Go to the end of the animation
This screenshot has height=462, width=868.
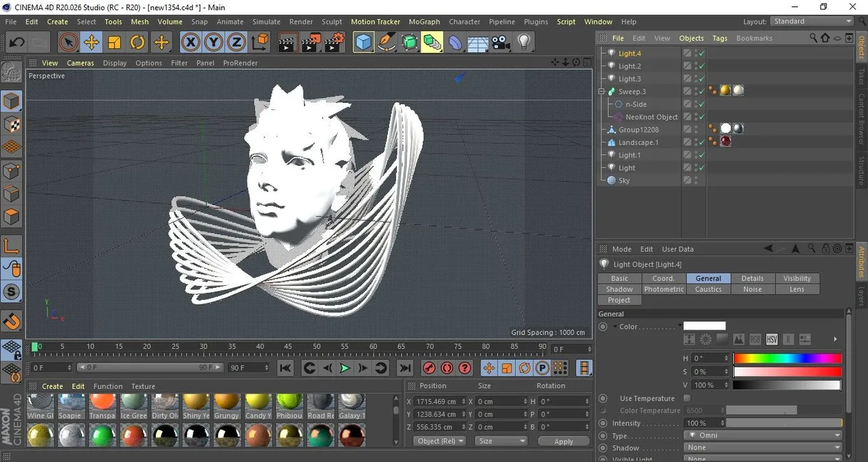tap(405, 368)
